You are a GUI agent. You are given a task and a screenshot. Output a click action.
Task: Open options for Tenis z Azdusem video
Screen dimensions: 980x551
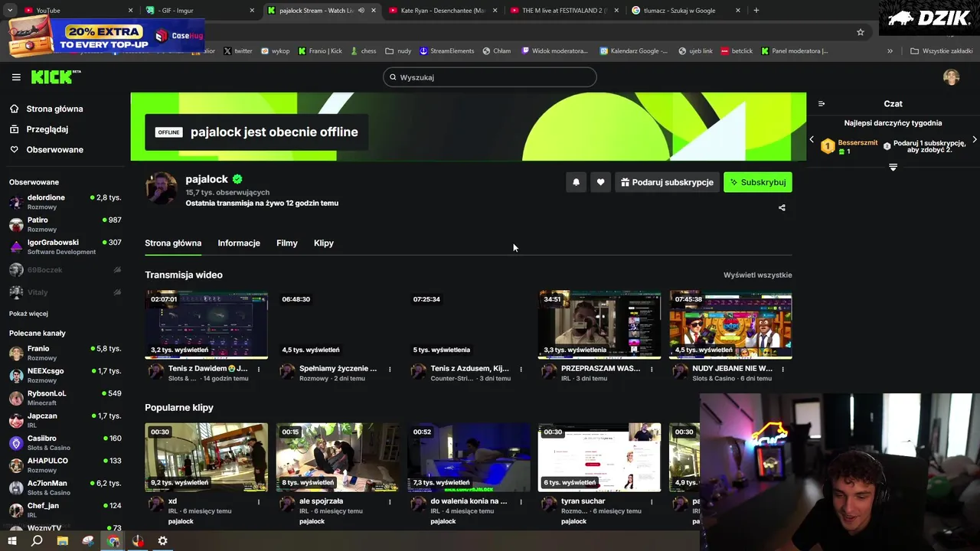[x=521, y=369]
